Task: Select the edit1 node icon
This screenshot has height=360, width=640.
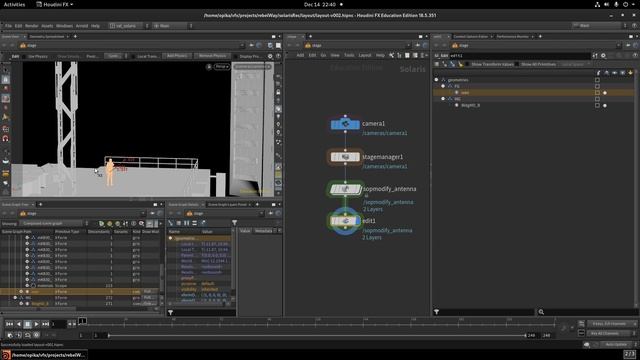Action: point(345,221)
